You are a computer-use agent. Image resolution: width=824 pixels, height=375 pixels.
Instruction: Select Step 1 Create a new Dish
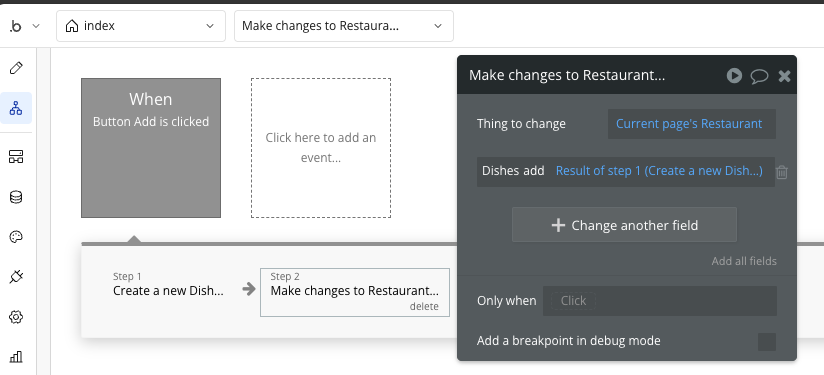[168, 285]
